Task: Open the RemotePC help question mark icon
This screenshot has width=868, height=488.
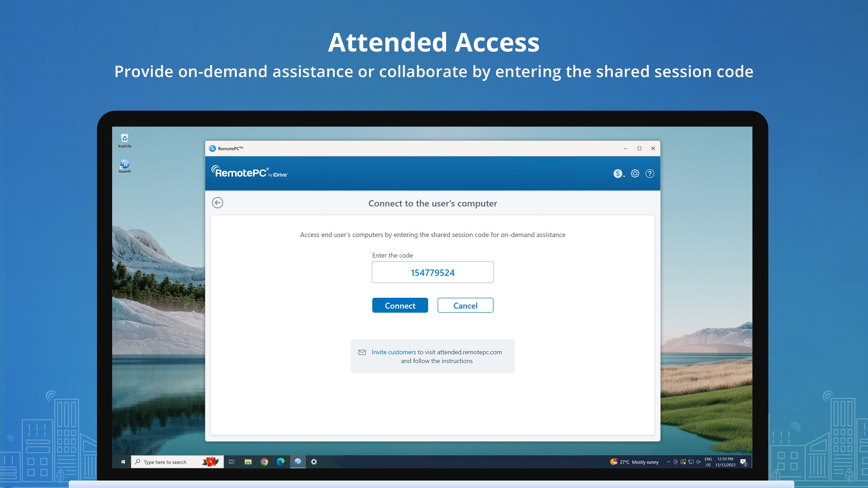Action: point(650,174)
